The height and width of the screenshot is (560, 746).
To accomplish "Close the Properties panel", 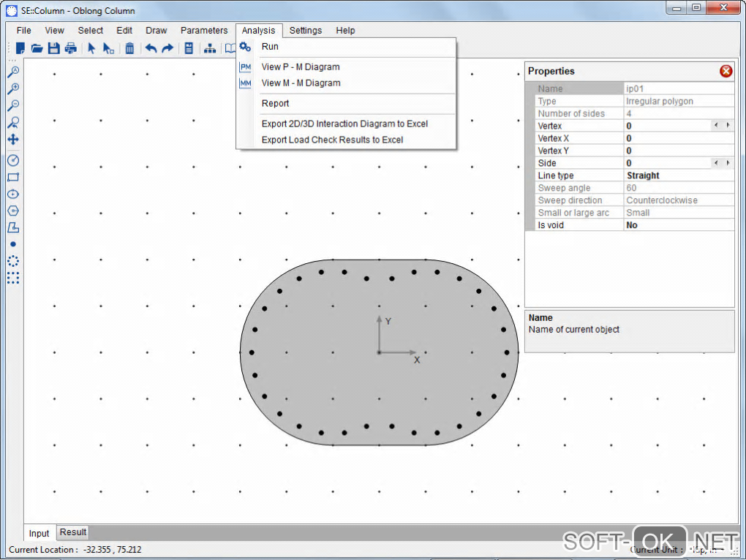I will click(x=726, y=71).
